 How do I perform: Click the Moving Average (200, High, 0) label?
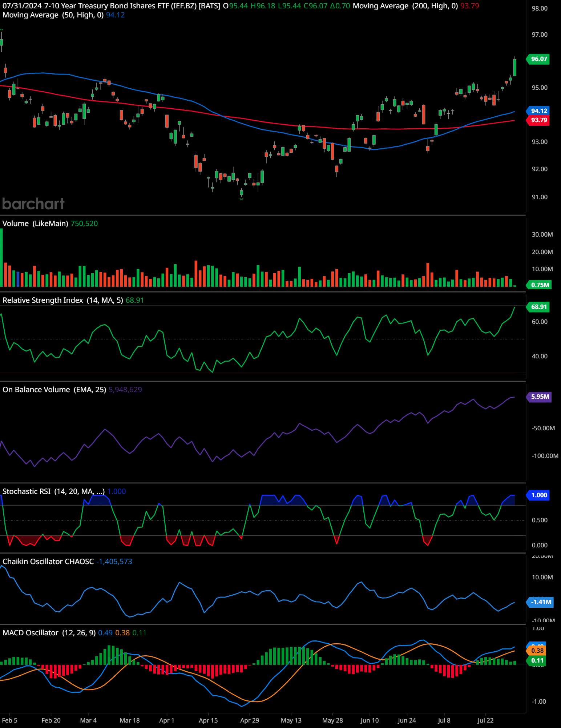coord(405,6)
